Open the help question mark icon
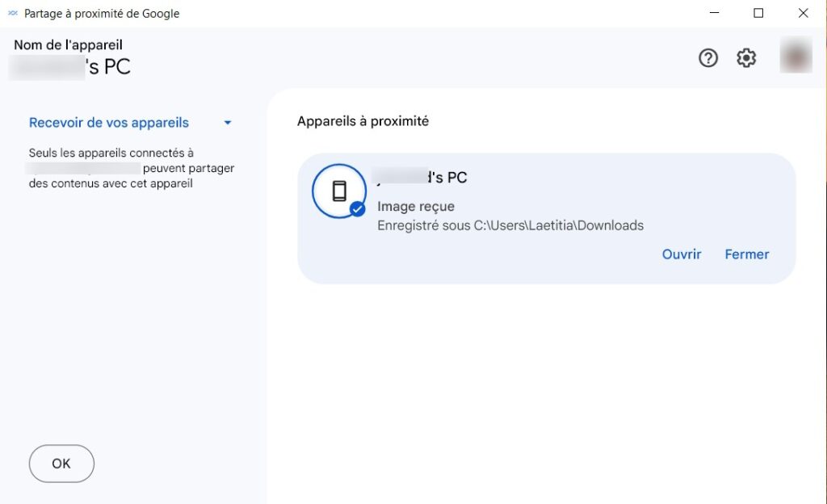Screen dimensions: 827x504 click(x=707, y=58)
